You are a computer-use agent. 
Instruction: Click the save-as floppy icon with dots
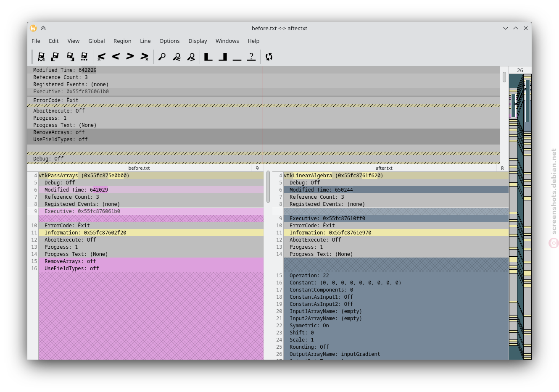pyautogui.click(x=84, y=56)
